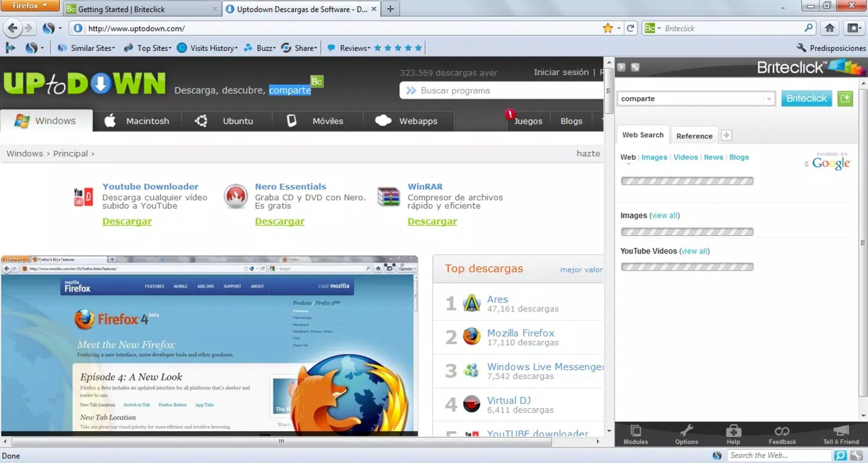This screenshot has height=463, width=868.
Task: Open the orange Firefox menu button
Action: tap(30, 6)
